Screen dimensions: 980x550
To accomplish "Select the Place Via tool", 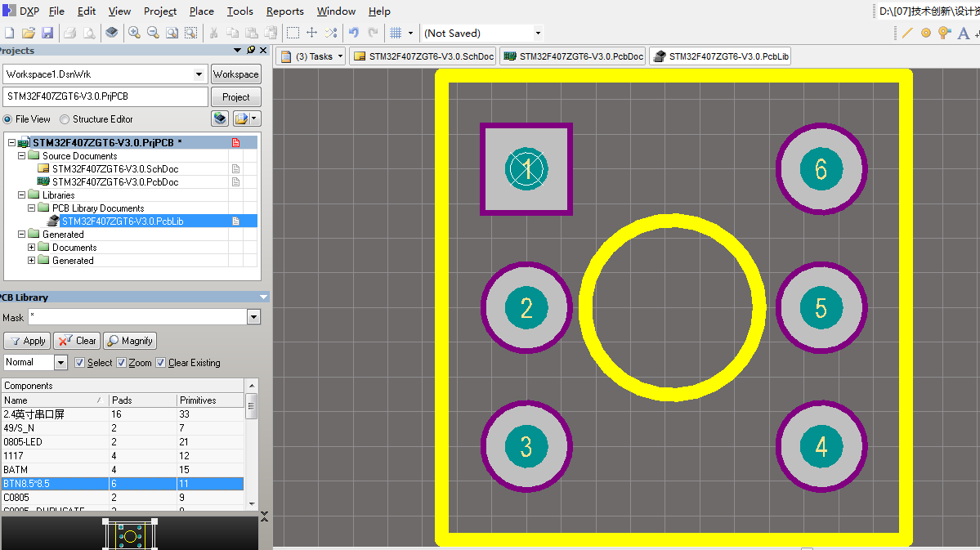I will 945,34.
